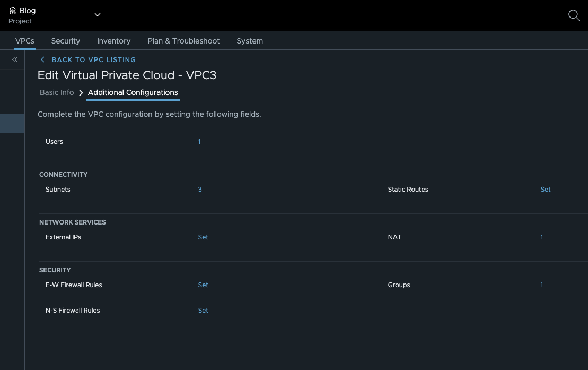Click the Blog project cloud icon
This screenshot has height=370, width=588.
(12, 10)
